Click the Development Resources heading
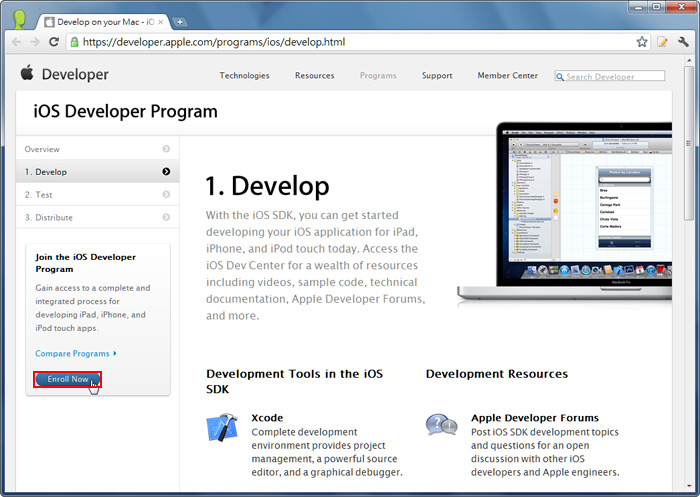The image size is (700, 497). [x=497, y=374]
